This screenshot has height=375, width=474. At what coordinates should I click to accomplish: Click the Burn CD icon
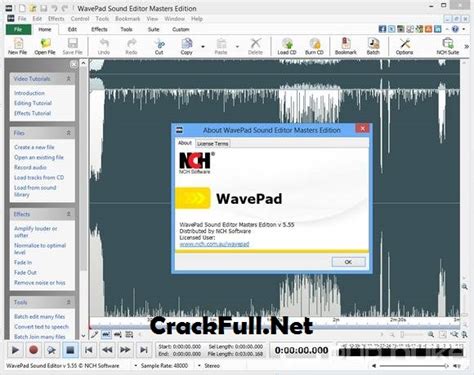(314, 46)
